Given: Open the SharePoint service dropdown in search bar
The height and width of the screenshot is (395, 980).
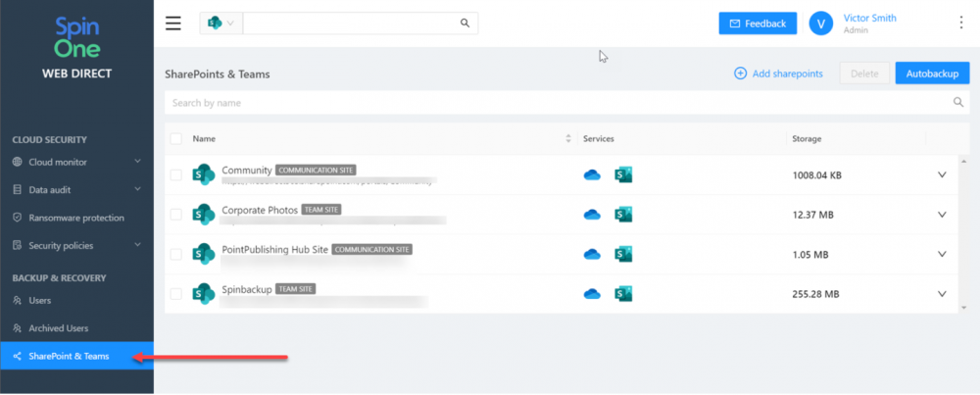Looking at the screenshot, I should (x=221, y=24).
